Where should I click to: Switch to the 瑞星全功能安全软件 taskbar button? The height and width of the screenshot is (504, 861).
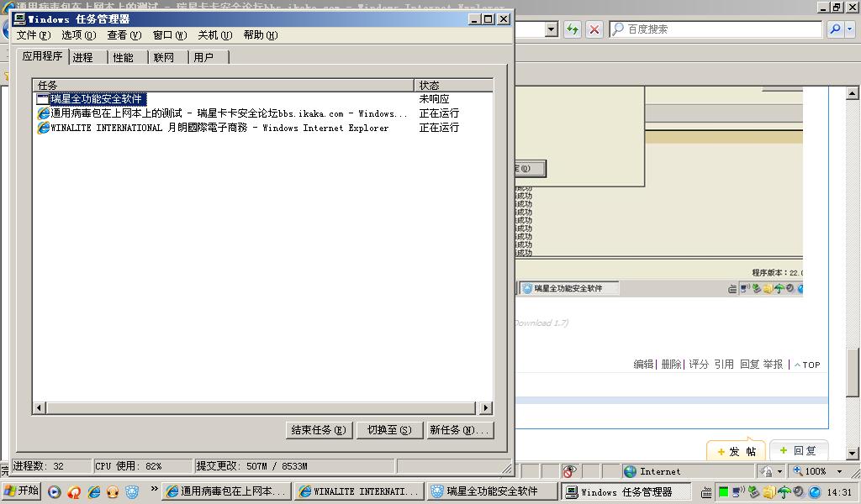493,491
